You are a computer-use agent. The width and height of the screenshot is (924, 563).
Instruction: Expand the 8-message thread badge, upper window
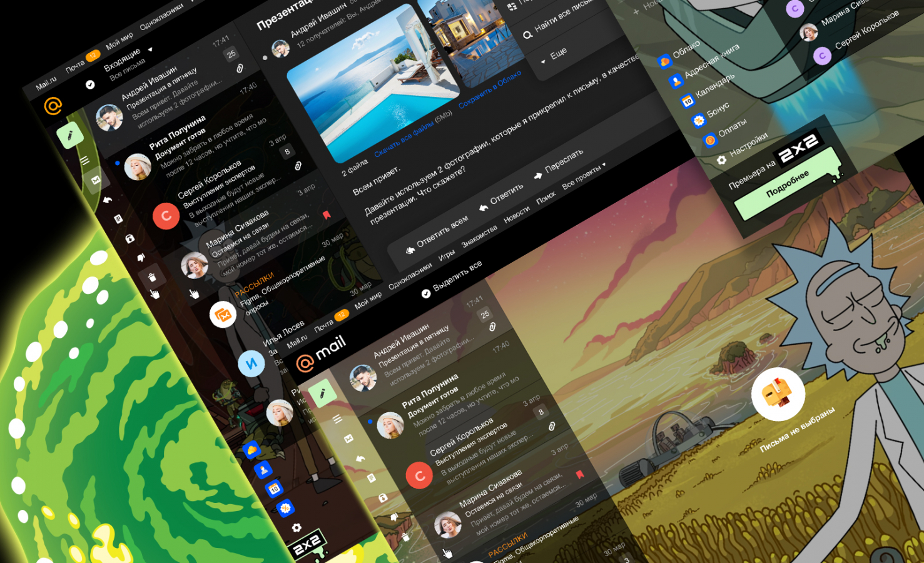click(287, 151)
